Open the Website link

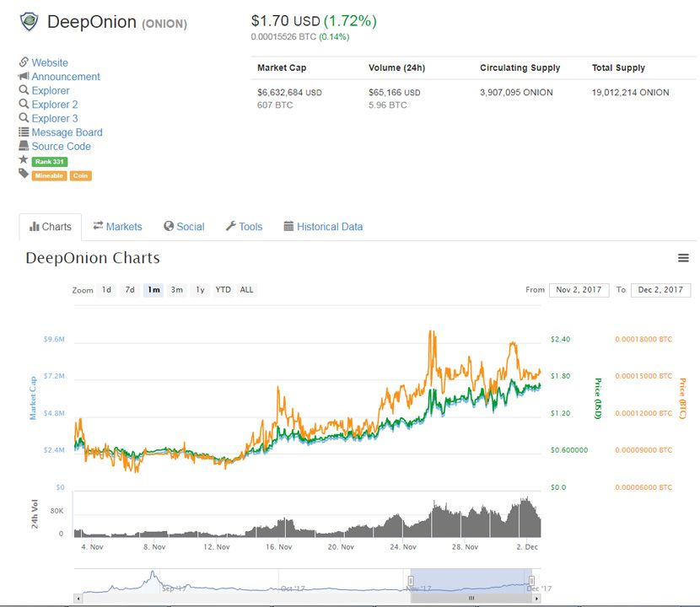tap(50, 63)
